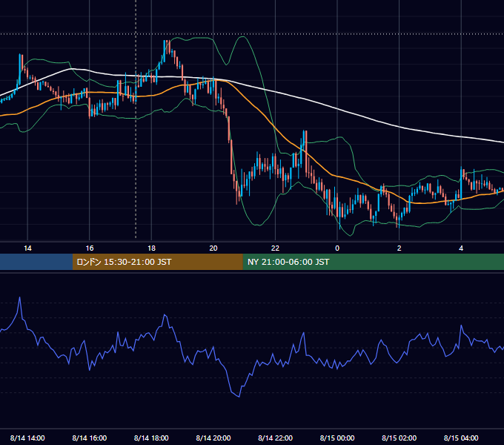This screenshot has width=504, height=445.
Task: Click the 8/14 18:00 label on indicator axis
Action: tap(151, 438)
